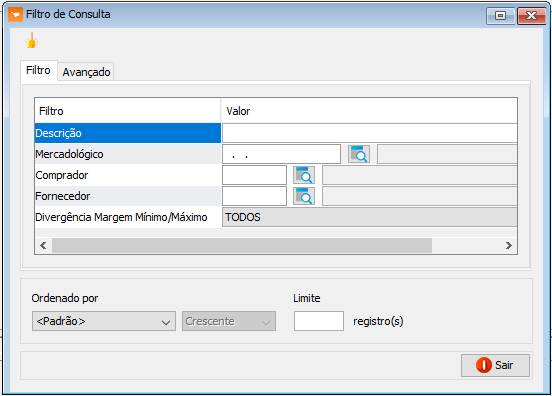Click the Comprador name gray field
Screen dimensions: 552x396
pos(420,175)
